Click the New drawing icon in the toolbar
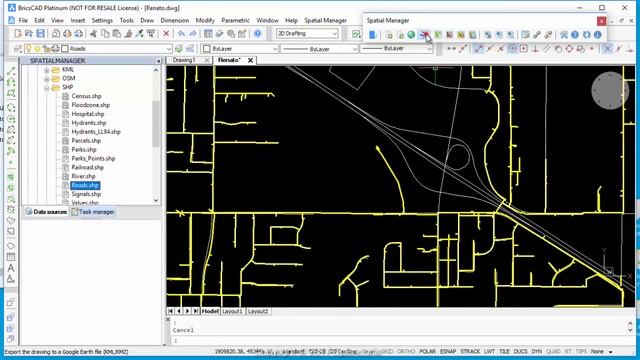This screenshot has height=360, width=640. (x=18, y=33)
